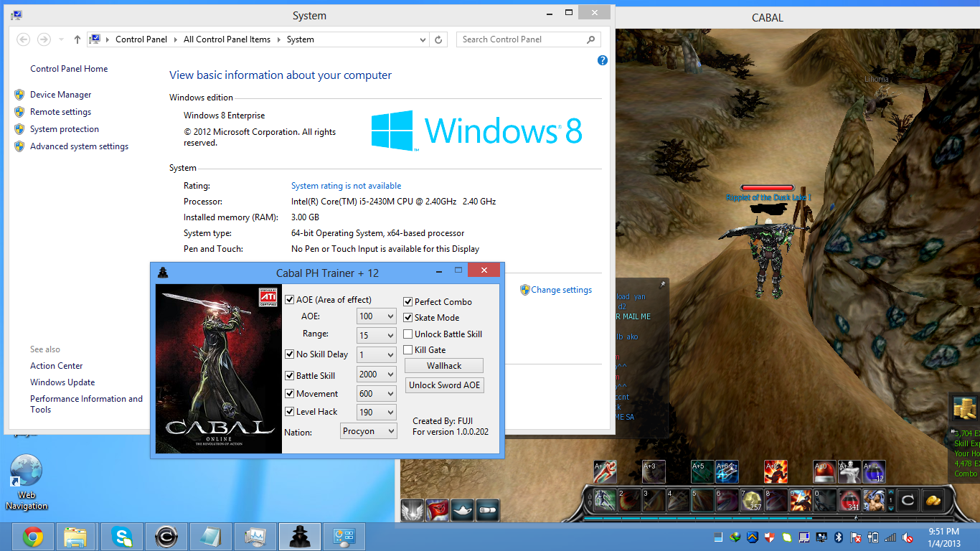Expand the No Skill Delay dropdown

[x=377, y=355]
